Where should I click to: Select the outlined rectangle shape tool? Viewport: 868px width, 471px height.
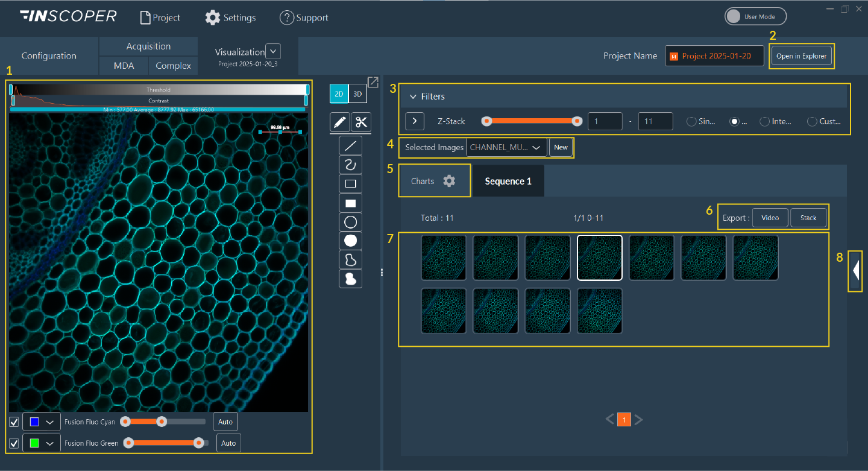point(350,184)
